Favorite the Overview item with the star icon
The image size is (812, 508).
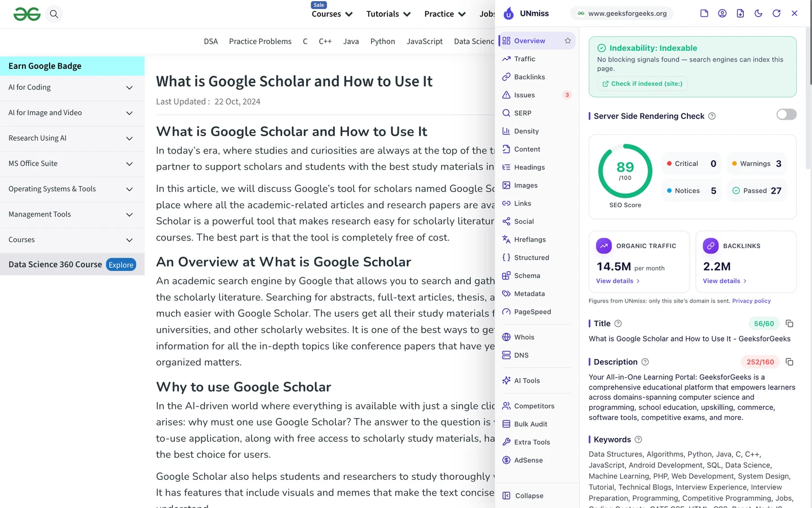click(568, 41)
